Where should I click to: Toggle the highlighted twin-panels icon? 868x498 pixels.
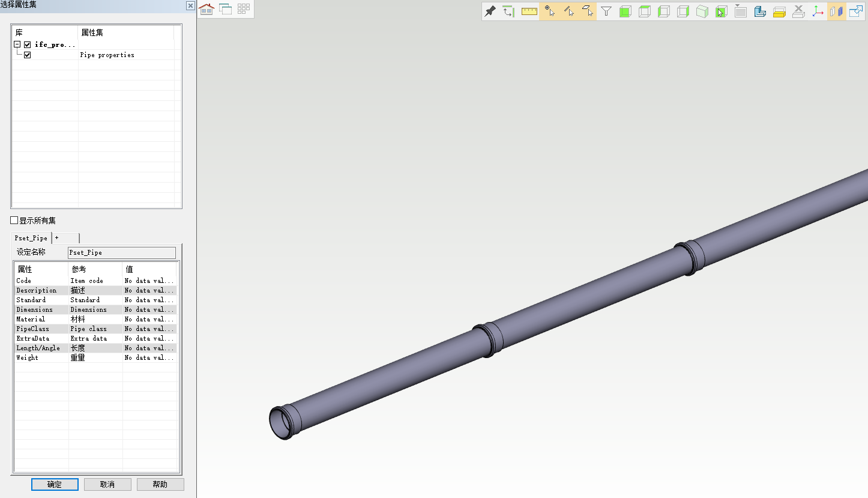click(837, 11)
